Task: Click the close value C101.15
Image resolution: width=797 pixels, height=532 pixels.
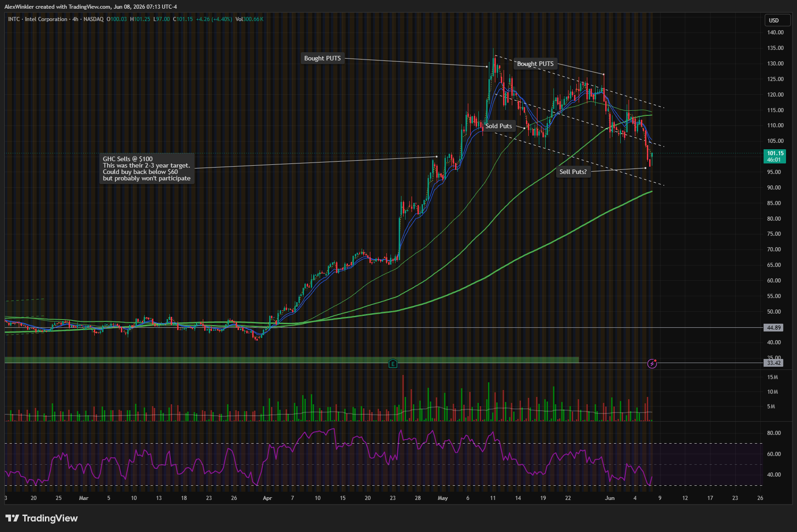Action: pyautogui.click(x=183, y=19)
